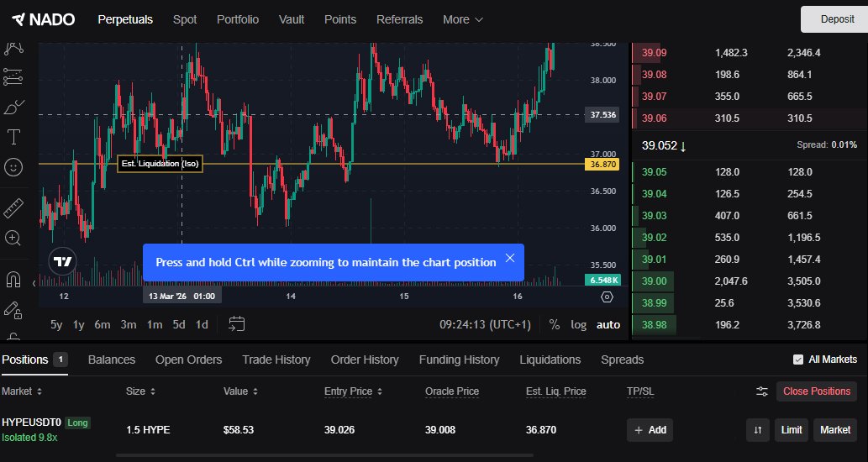Click the Close Positions button
This screenshot has width=868, height=462.
pos(817,391)
